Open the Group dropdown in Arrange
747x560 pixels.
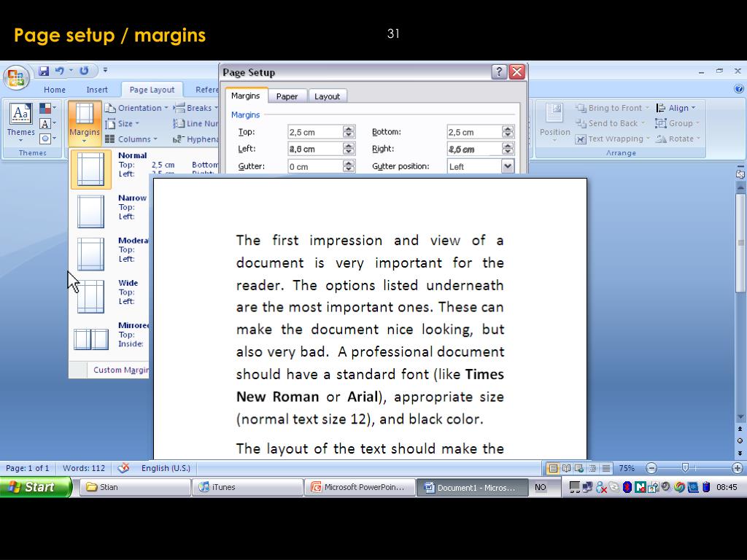coord(678,123)
